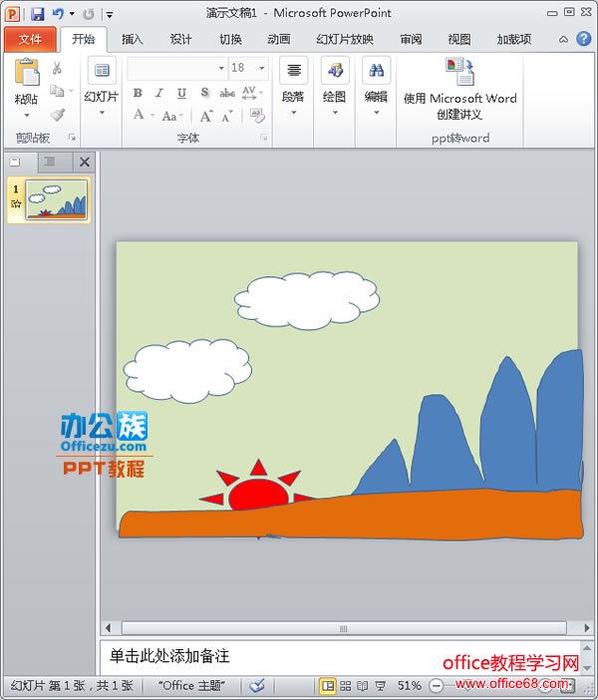Toggle Underline formatting
The width and height of the screenshot is (598, 700).
(x=181, y=93)
